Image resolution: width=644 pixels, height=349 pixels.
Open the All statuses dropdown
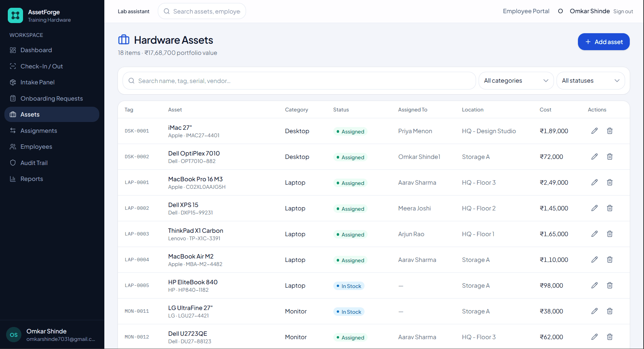pos(590,81)
